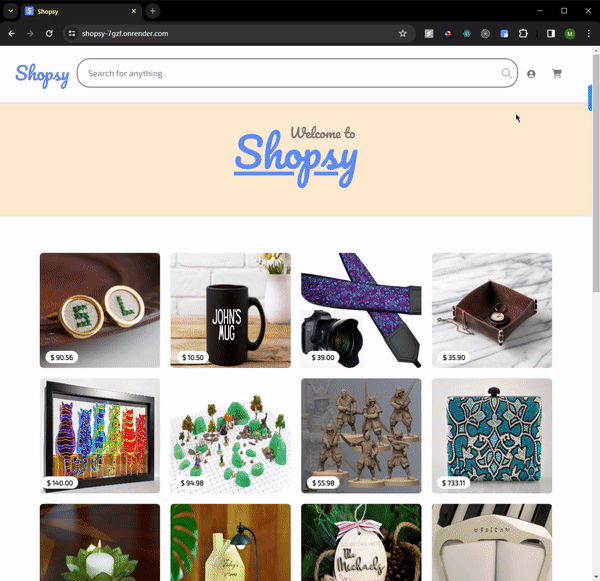Click the search magnifier icon

[x=506, y=73]
